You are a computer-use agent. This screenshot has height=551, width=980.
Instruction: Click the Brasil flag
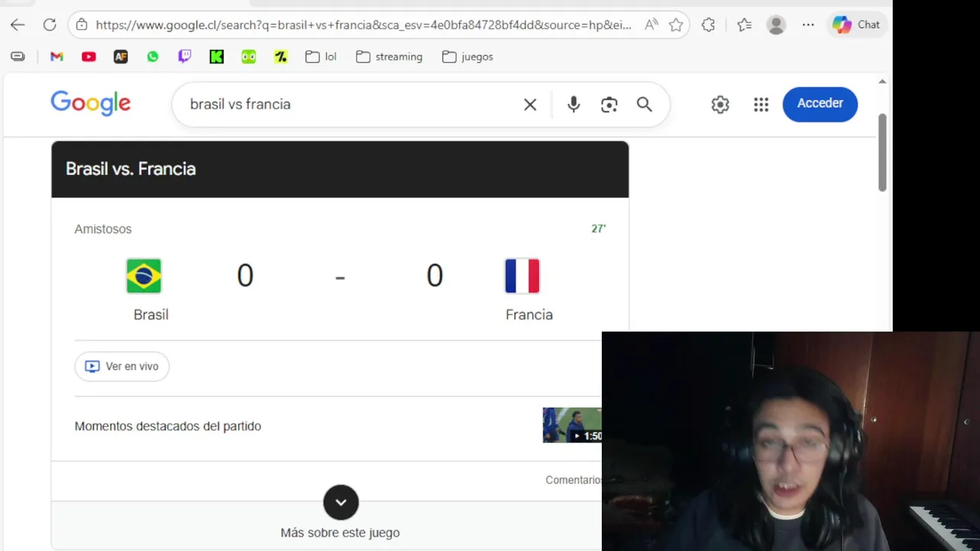tap(144, 276)
